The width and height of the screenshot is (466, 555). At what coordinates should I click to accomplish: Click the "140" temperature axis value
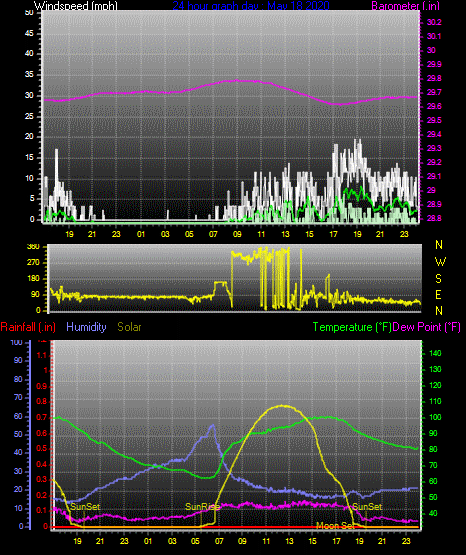[435, 353]
